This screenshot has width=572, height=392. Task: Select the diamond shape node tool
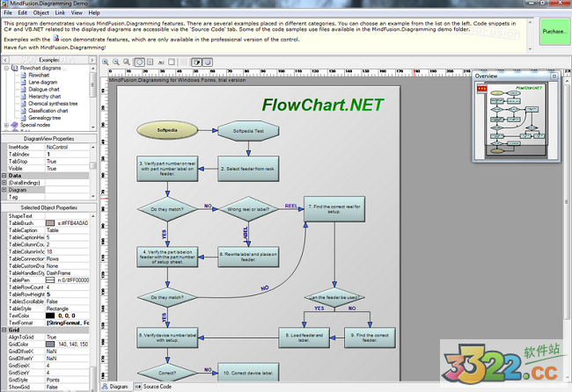click(x=139, y=62)
